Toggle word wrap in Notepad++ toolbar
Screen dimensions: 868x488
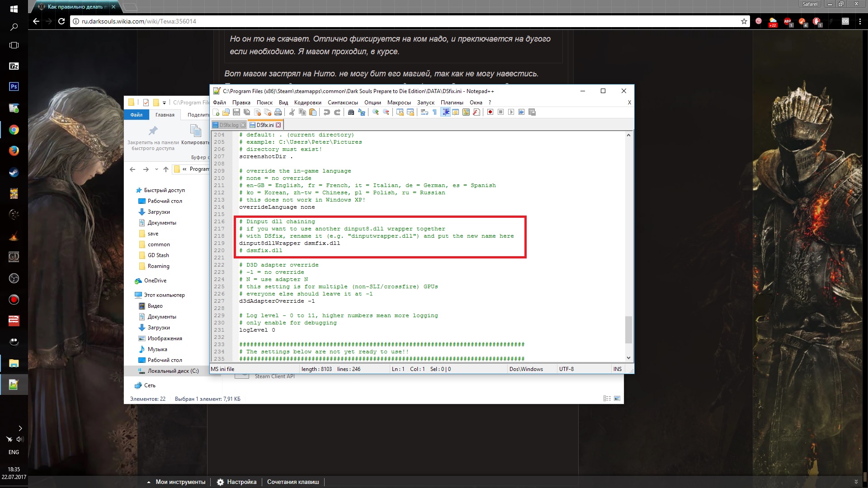click(x=424, y=112)
